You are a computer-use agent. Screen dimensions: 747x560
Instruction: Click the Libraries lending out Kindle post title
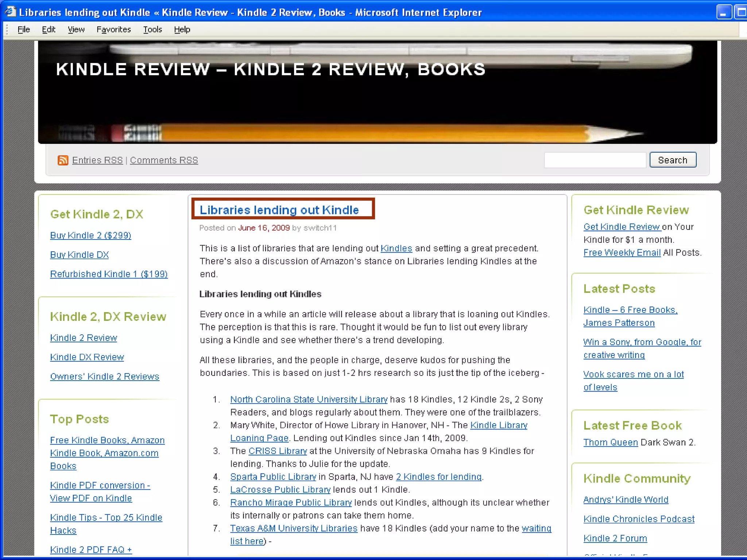tap(279, 210)
